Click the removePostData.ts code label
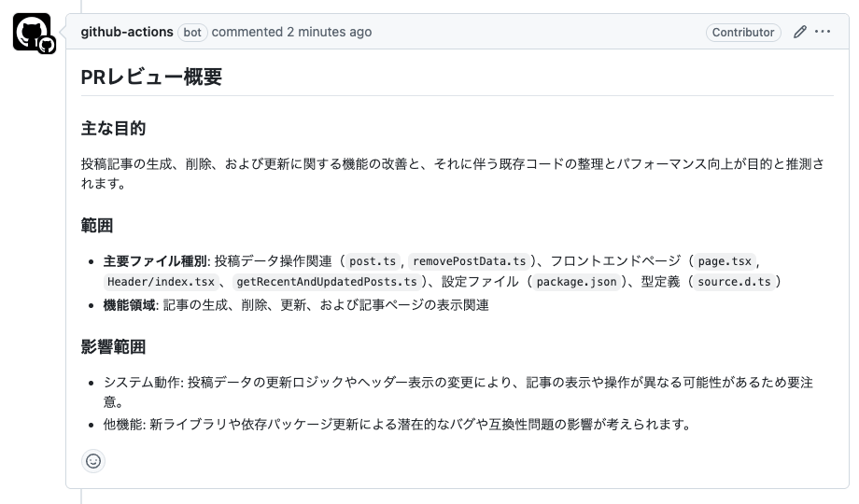This screenshot has height=504, width=859. click(x=470, y=261)
